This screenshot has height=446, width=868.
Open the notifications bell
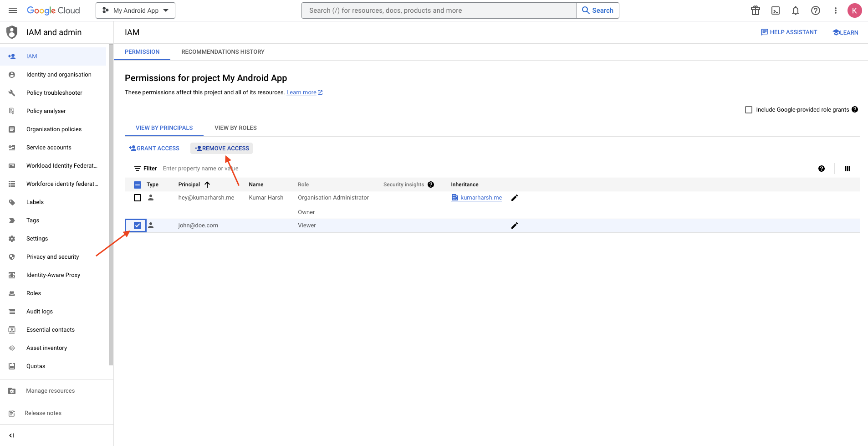(795, 10)
